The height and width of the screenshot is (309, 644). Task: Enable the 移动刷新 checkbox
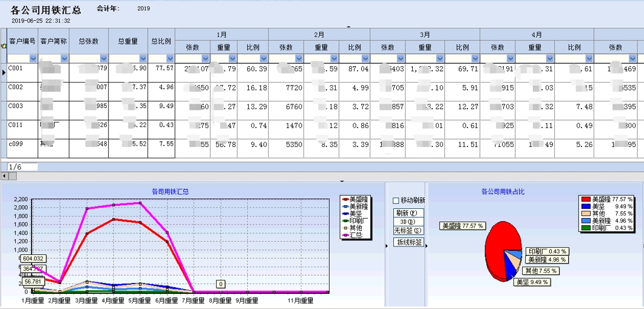coord(396,201)
